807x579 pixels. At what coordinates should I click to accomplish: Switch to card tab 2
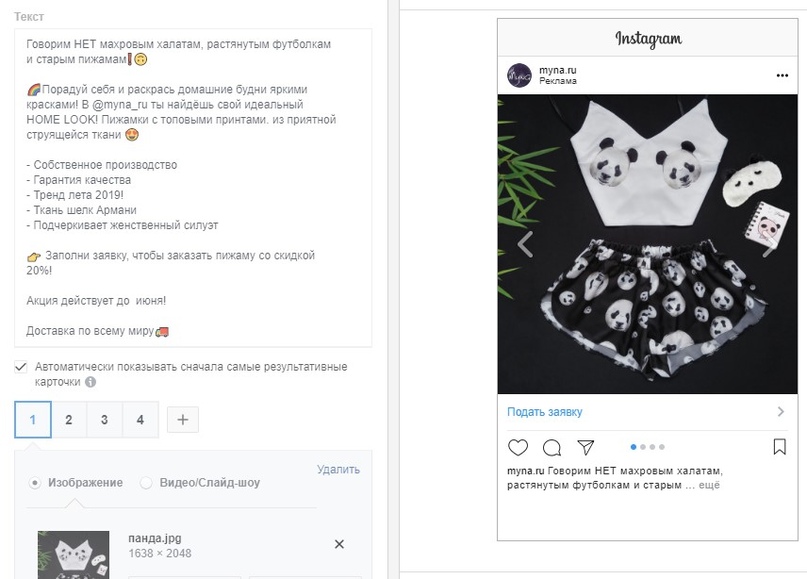(68, 420)
